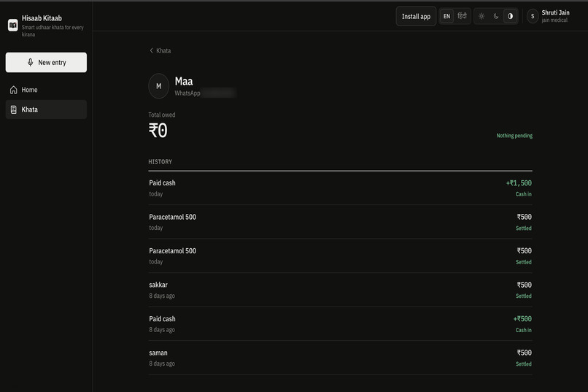Switch language to Hindi

point(462,16)
